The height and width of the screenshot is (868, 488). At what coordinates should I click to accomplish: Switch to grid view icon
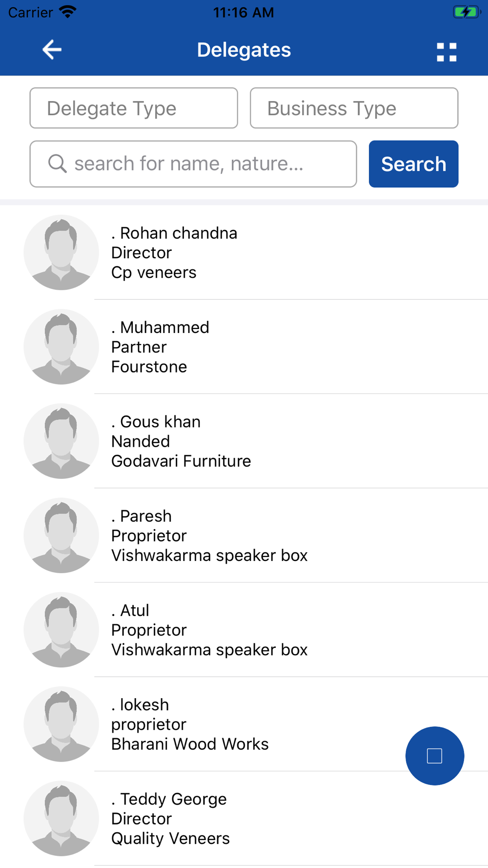point(447,52)
